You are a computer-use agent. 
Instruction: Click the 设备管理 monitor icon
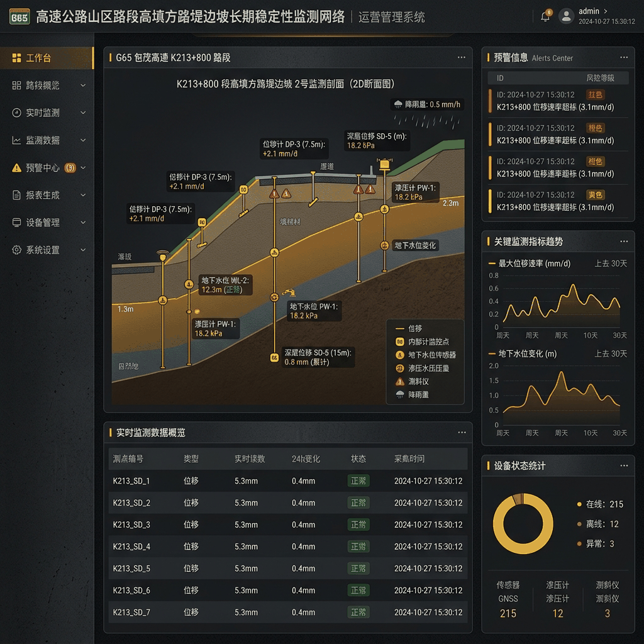(x=16, y=223)
